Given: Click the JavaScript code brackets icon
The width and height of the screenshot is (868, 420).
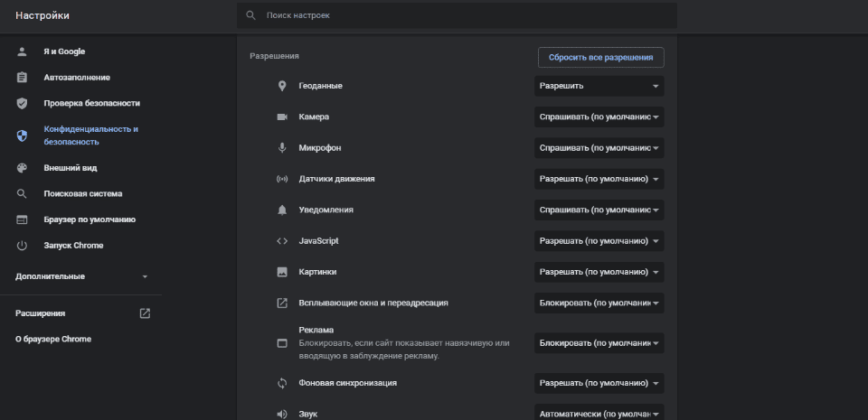Looking at the screenshot, I should click(x=281, y=241).
